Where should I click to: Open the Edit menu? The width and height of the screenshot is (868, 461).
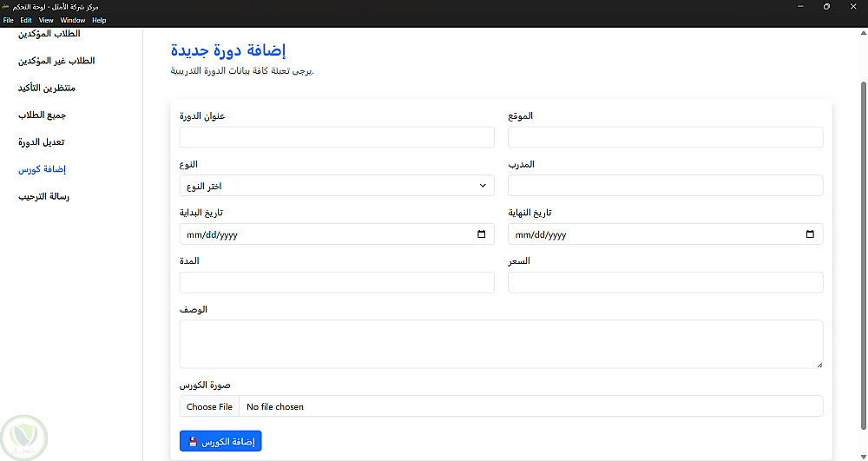(26, 20)
